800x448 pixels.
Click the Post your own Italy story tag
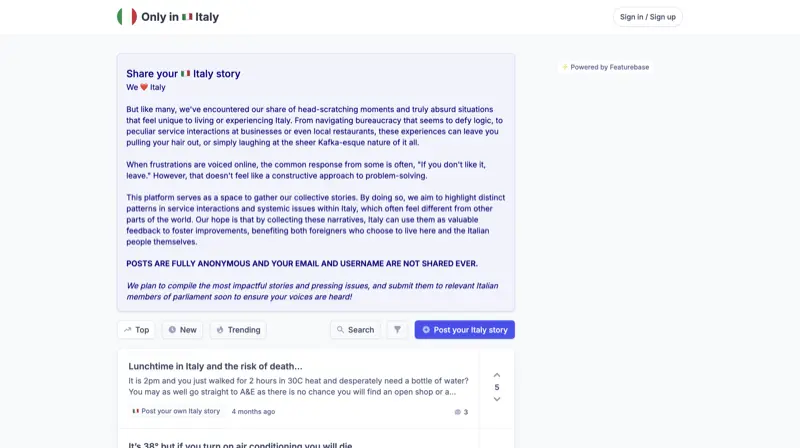[176, 411]
